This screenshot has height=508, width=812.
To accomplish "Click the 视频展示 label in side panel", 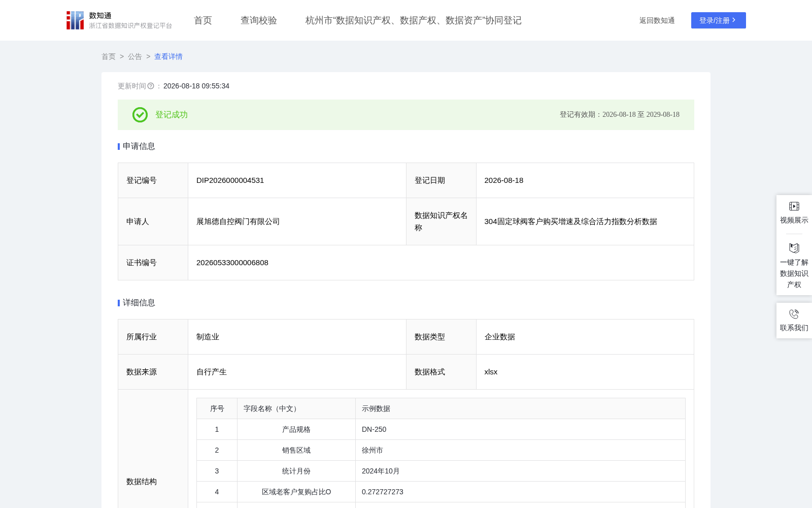I will 794,220.
